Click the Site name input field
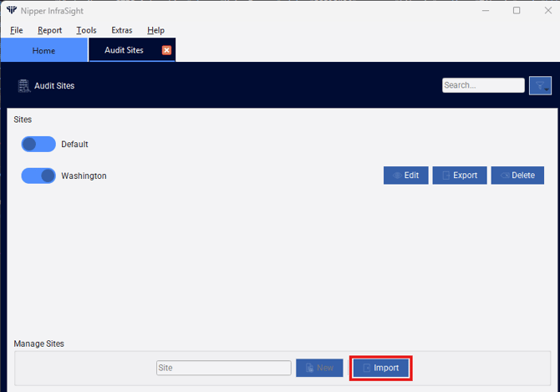560x392 pixels. (223, 368)
